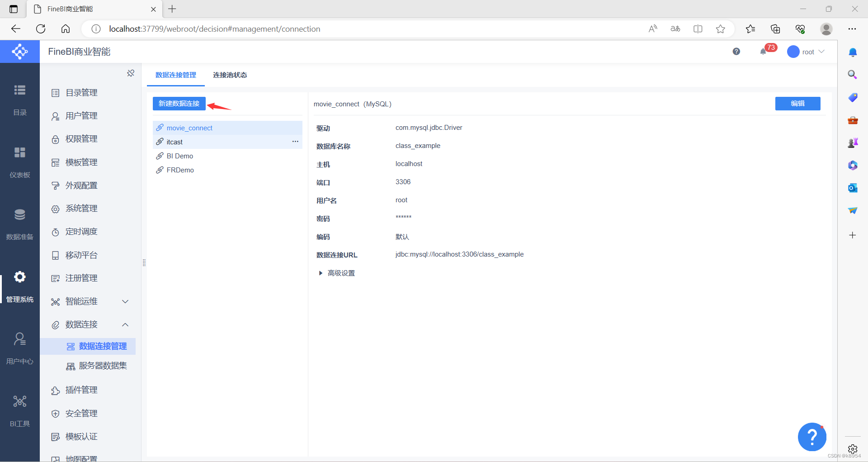Open browser collections icon

775,29
